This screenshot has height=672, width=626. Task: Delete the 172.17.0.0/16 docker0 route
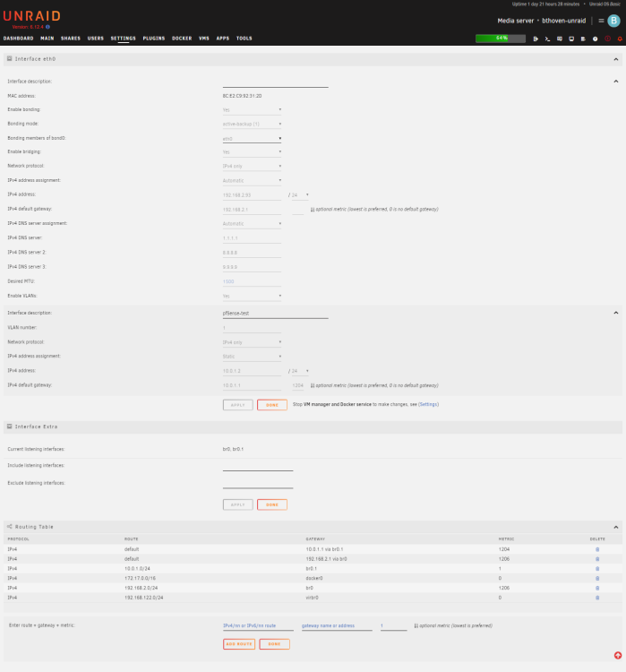click(597, 578)
